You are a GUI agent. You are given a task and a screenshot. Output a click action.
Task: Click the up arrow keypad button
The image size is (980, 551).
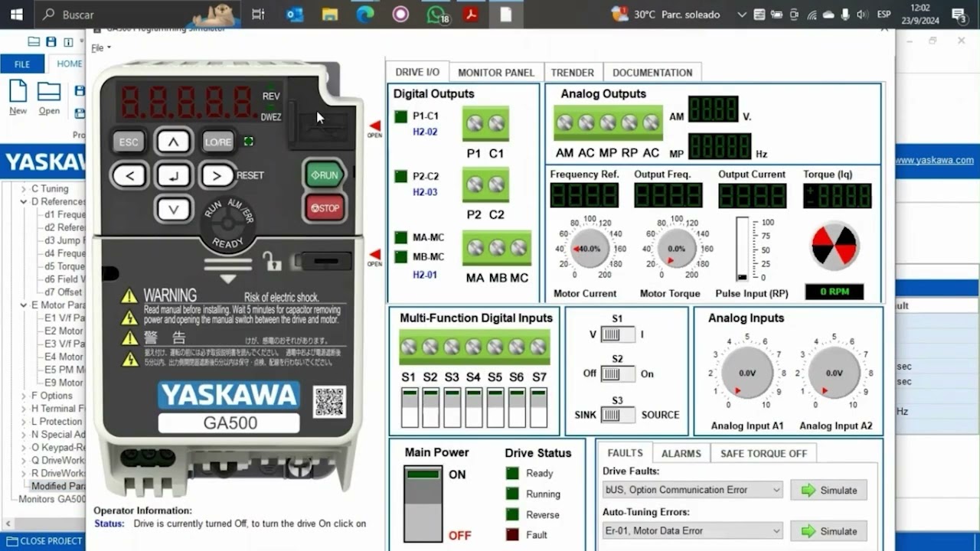point(174,142)
